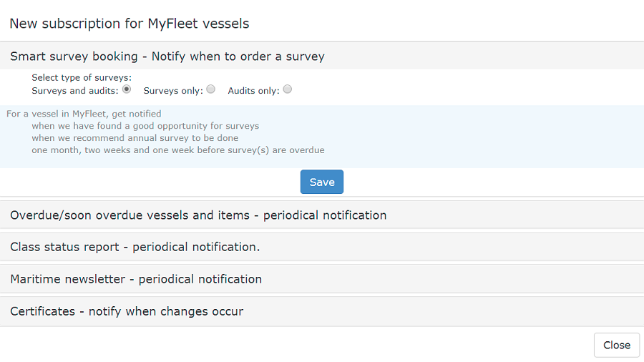
Task: Click empty area of light-blue info panel
Action: (487, 136)
